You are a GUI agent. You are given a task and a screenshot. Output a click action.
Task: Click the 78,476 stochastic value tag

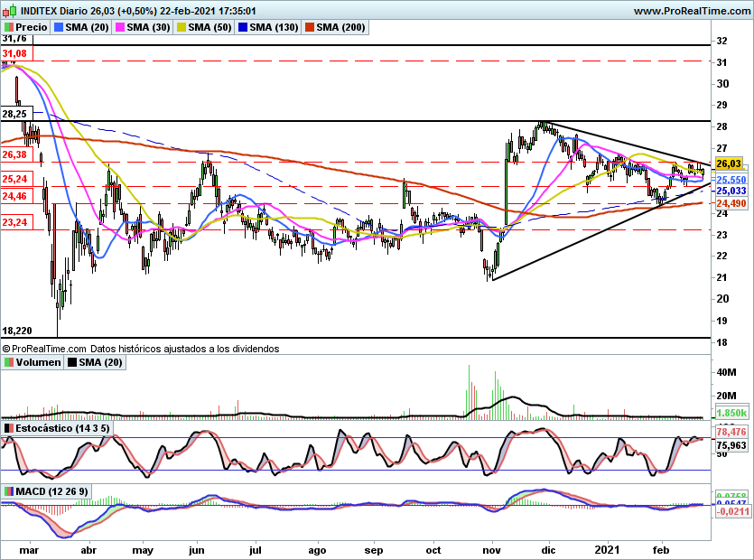tap(731, 432)
